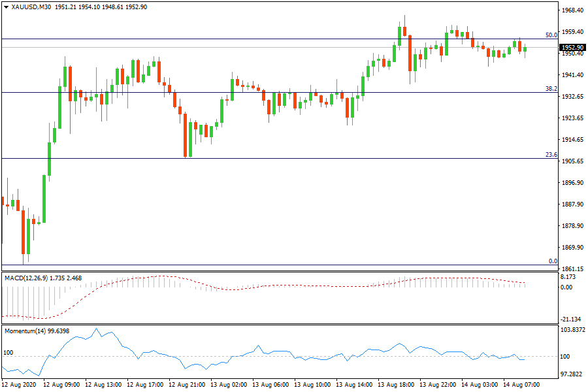
Task: Click the Momentum 103.8372 scale value
Action: tap(573, 331)
